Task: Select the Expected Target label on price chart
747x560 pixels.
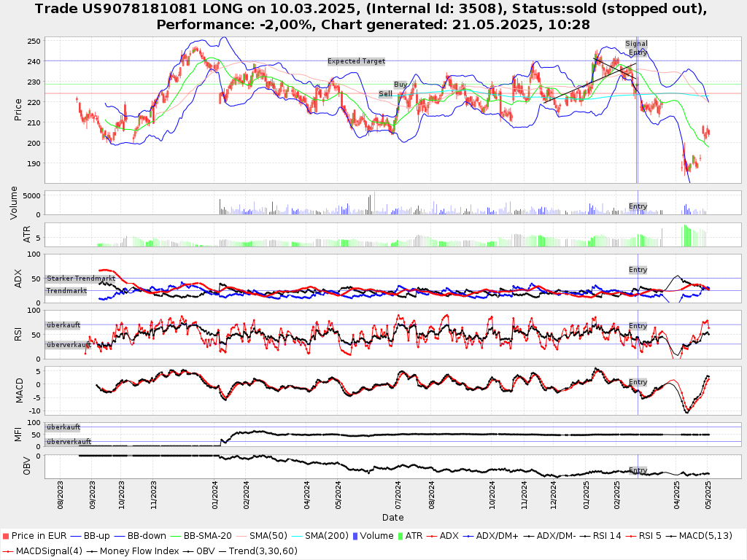Action: coord(356,61)
